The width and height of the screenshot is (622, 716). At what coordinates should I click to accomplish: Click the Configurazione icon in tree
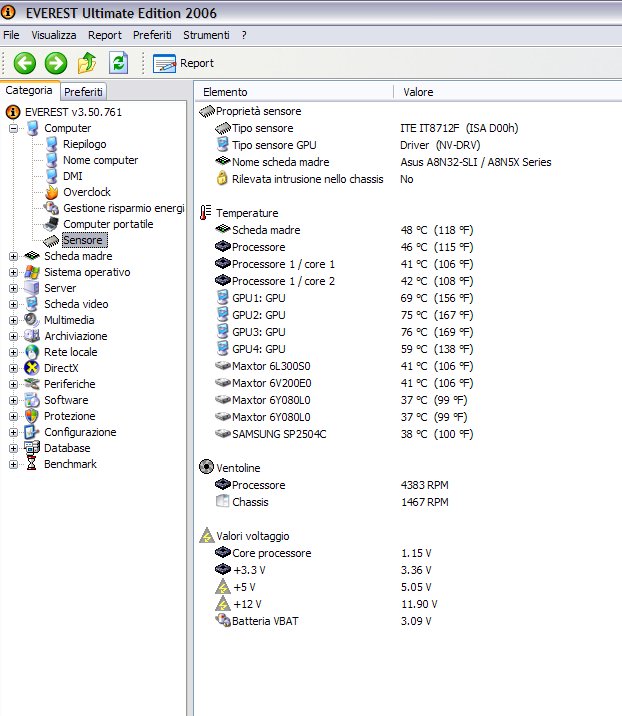[32, 432]
